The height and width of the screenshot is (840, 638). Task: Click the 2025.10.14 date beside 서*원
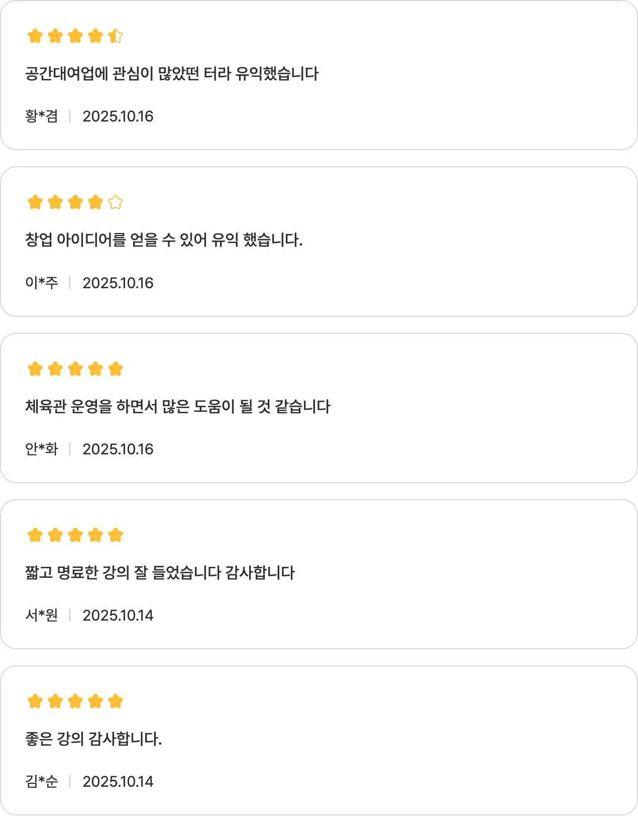point(118,616)
